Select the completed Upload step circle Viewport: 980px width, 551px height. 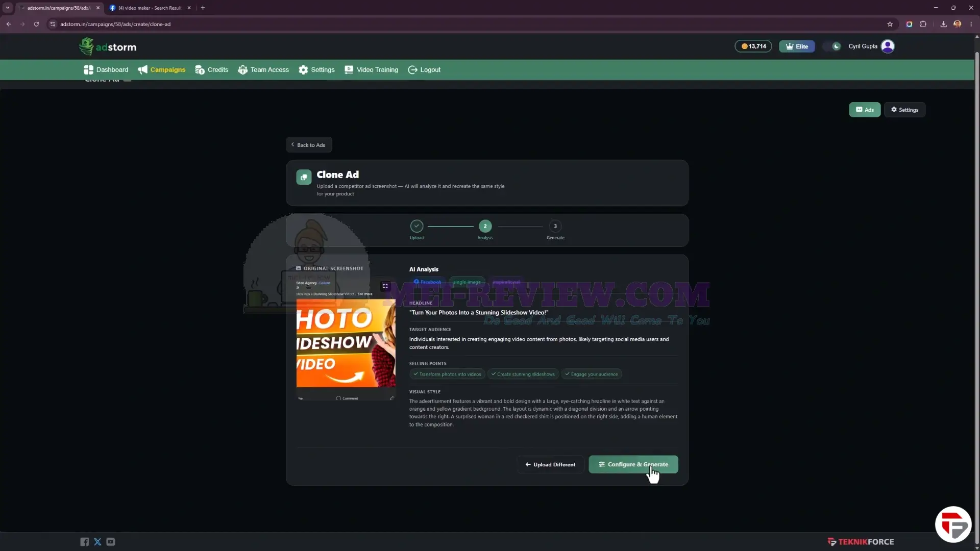tap(416, 226)
